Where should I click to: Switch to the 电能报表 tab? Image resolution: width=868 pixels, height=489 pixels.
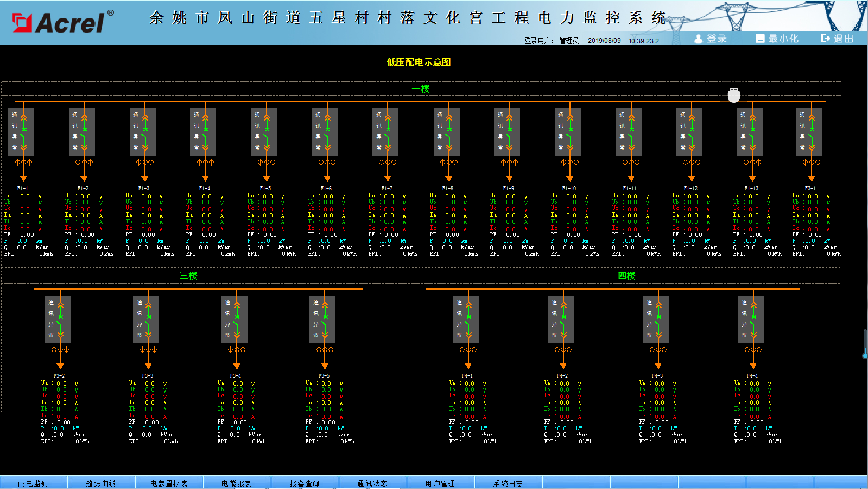click(x=236, y=483)
